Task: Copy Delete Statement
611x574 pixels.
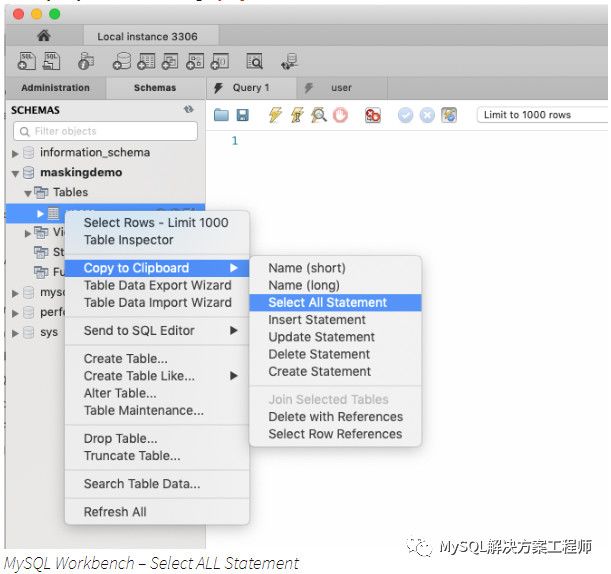Action: coord(336,354)
